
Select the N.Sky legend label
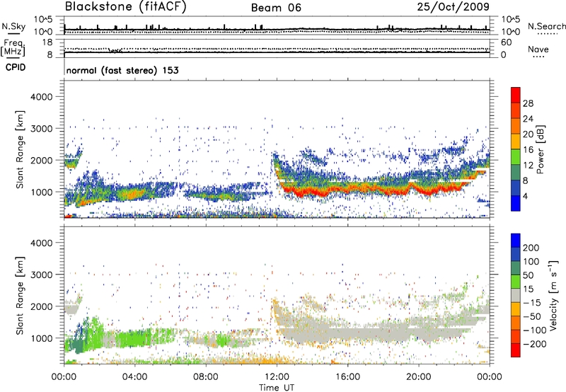pyautogui.click(x=13, y=26)
